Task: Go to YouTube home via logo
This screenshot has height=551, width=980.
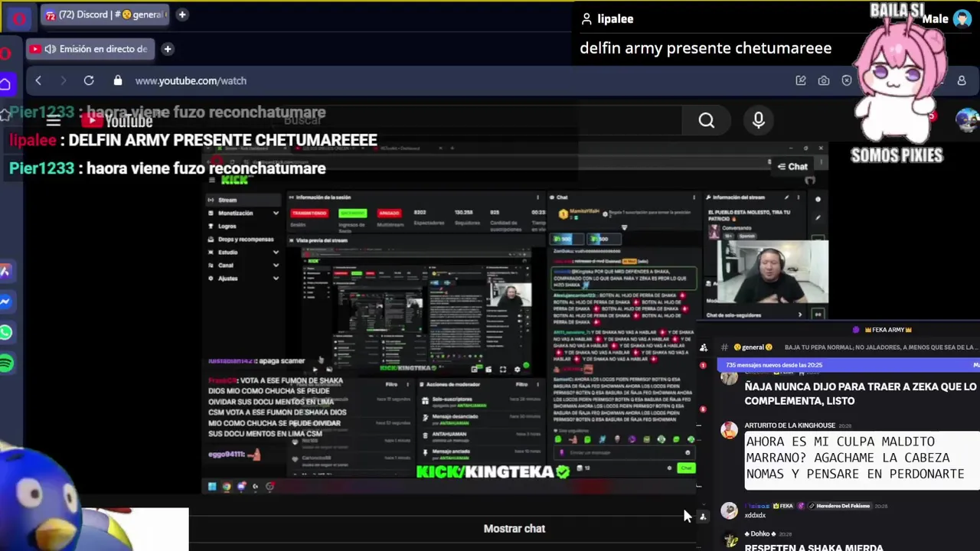Action: click(119, 121)
